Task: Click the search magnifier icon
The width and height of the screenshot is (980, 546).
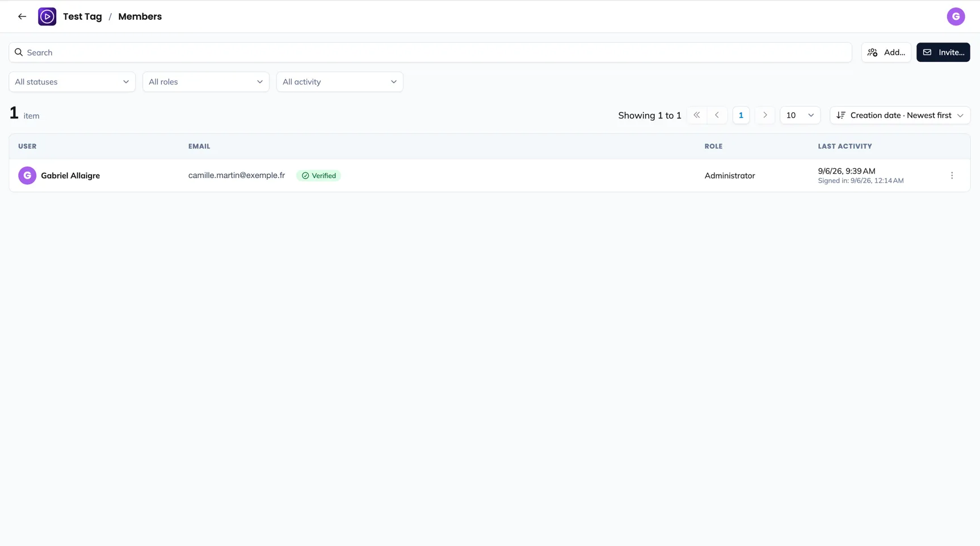Action: tap(19, 52)
